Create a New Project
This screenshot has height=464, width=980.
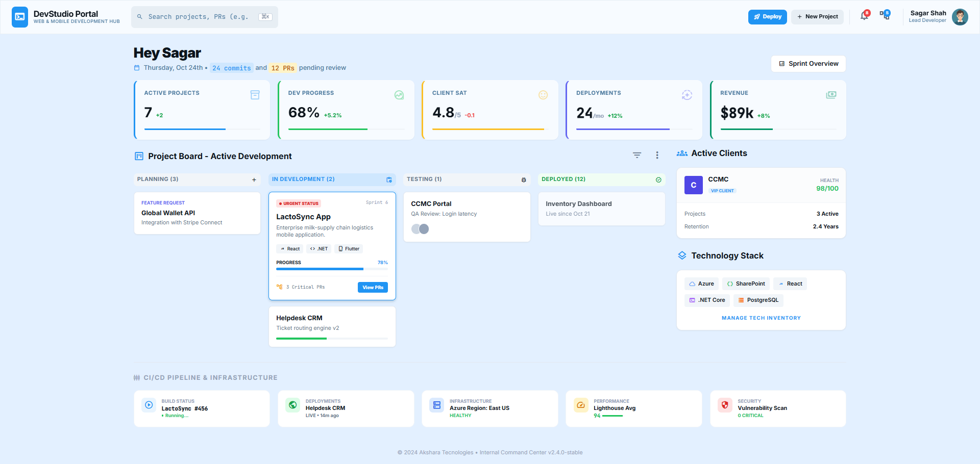point(817,17)
